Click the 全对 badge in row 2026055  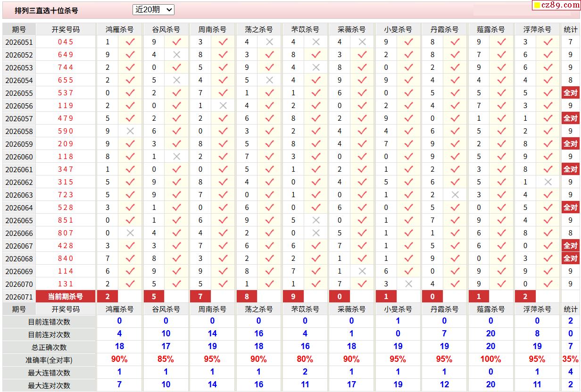click(x=570, y=93)
